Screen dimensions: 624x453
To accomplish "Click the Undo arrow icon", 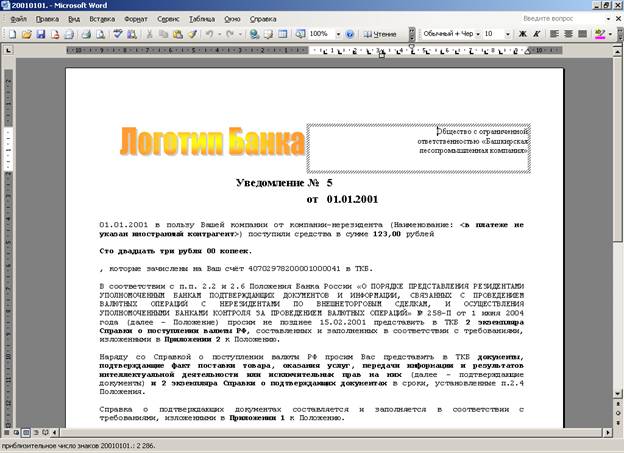I will [209, 34].
